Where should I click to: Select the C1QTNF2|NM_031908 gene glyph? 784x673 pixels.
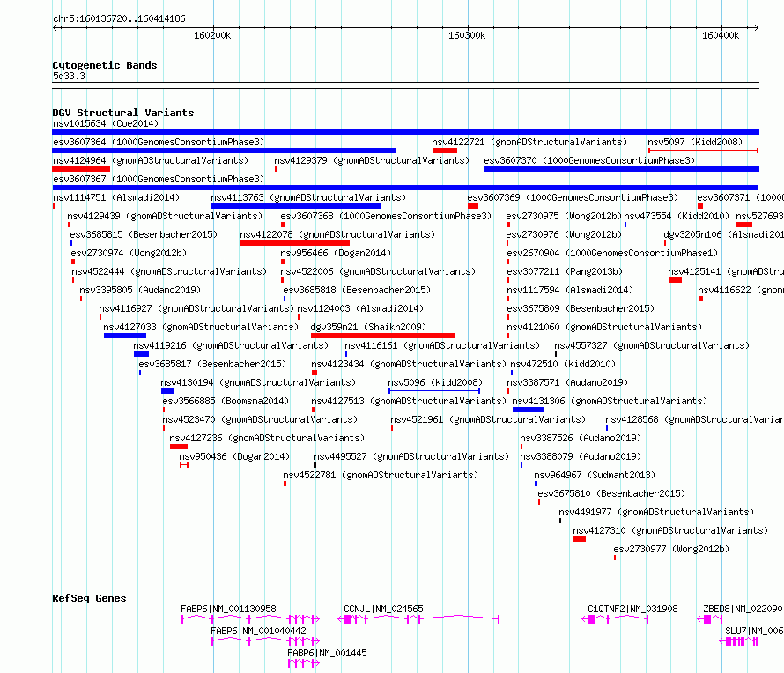[615, 619]
